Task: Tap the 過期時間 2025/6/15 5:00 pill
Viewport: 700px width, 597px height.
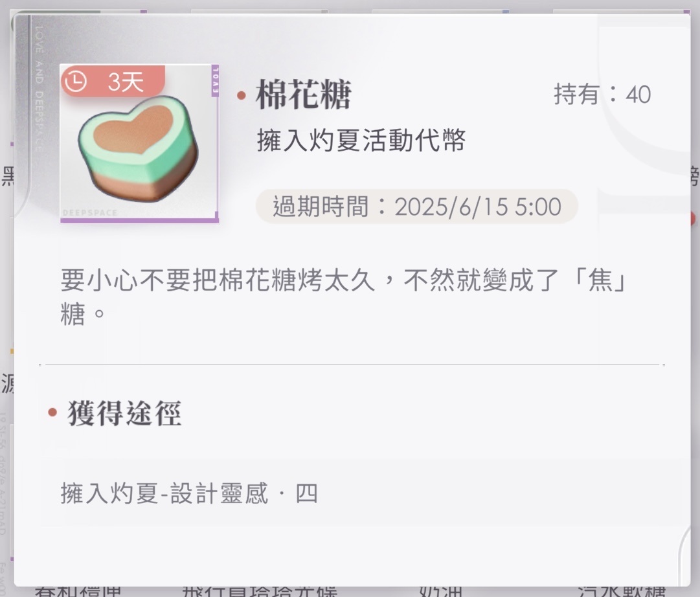Action: pyautogui.click(x=416, y=207)
